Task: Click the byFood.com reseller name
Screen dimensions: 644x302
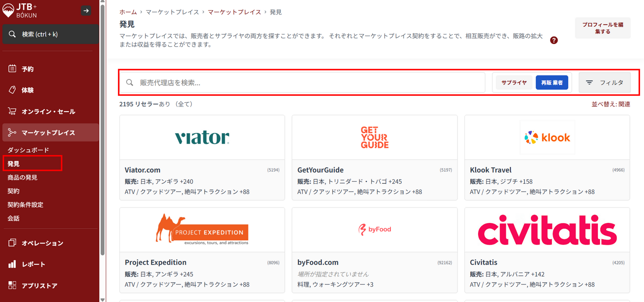Action: 318,262
